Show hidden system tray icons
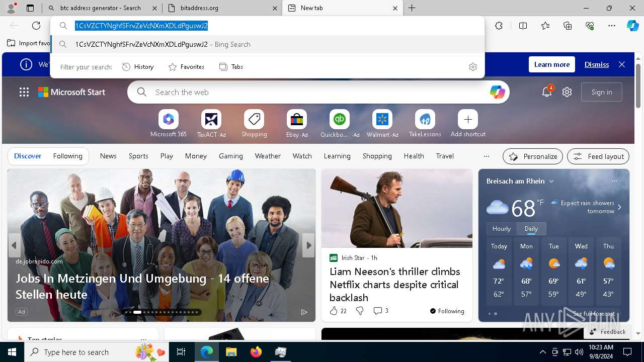This screenshot has height=362, width=644. (x=542, y=352)
